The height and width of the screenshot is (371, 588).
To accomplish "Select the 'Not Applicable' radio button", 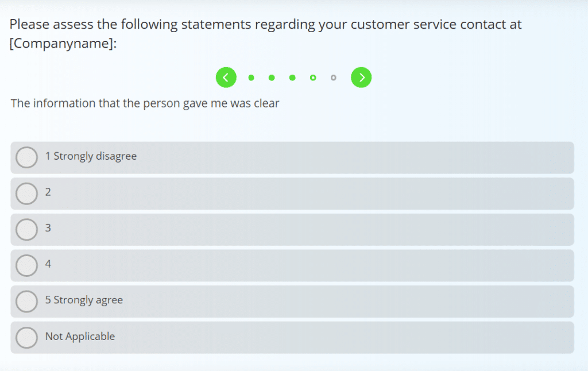I will 26,337.
